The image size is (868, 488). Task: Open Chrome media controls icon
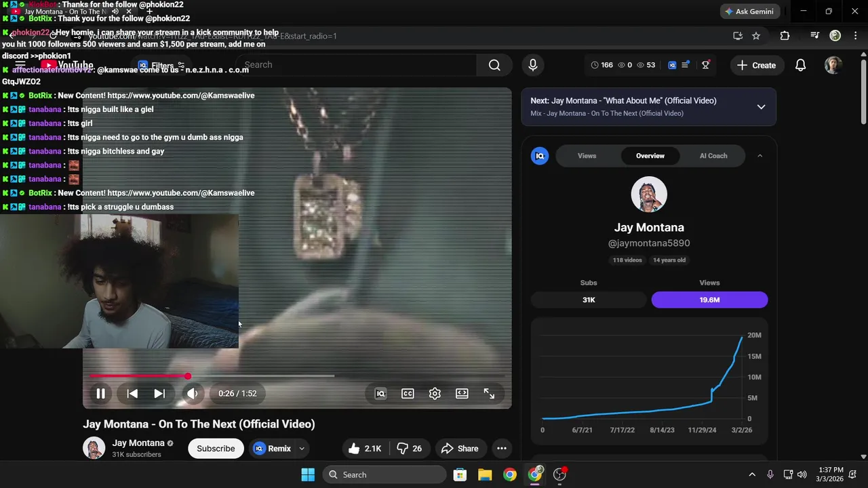[815, 36]
